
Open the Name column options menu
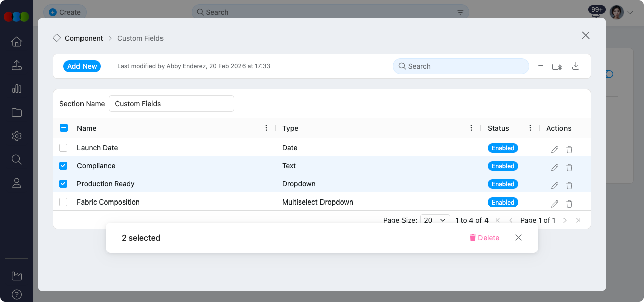[266, 128]
